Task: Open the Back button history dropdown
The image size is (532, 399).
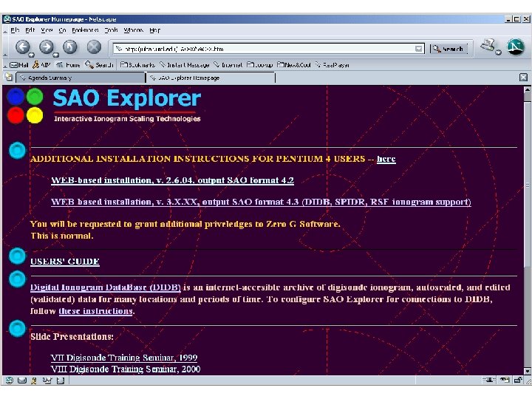Action: point(32,55)
